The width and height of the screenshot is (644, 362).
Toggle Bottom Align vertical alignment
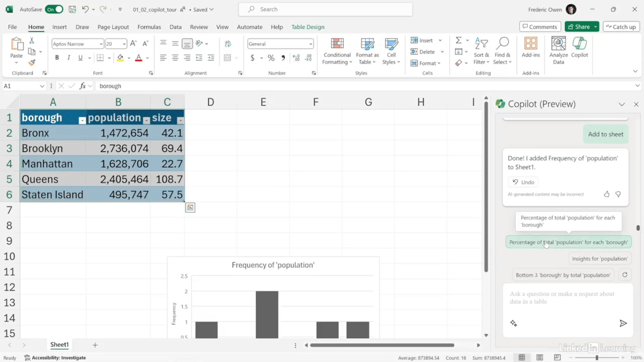[x=187, y=43]
